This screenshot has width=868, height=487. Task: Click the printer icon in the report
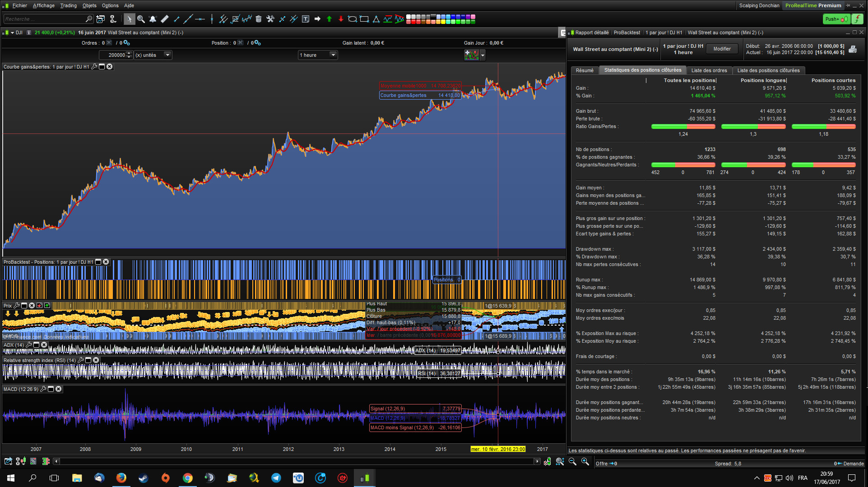coord(853,49)
